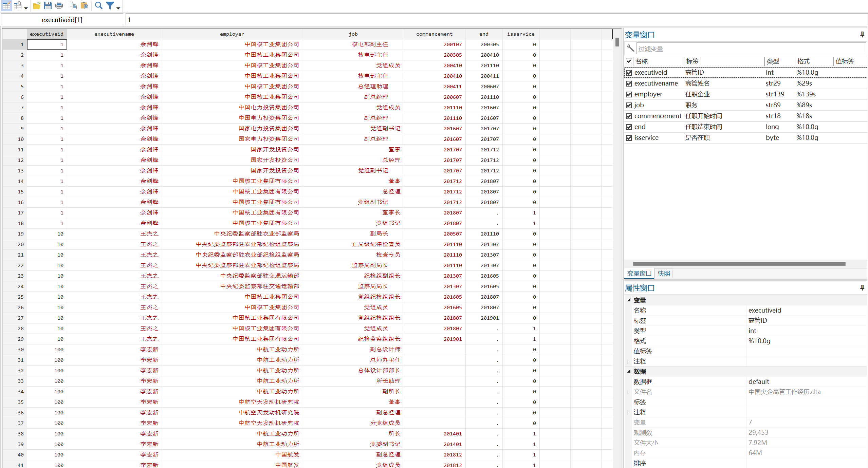The width and height of the screenshot is (868, 468).
Task: Click the Print icon
Action: pyautogui.click(x=59, y=5)
